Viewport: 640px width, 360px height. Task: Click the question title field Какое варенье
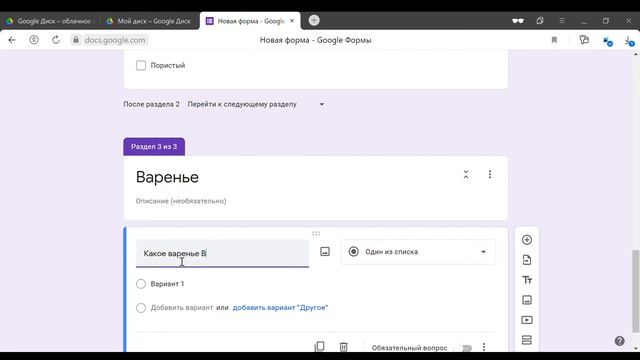222,253
